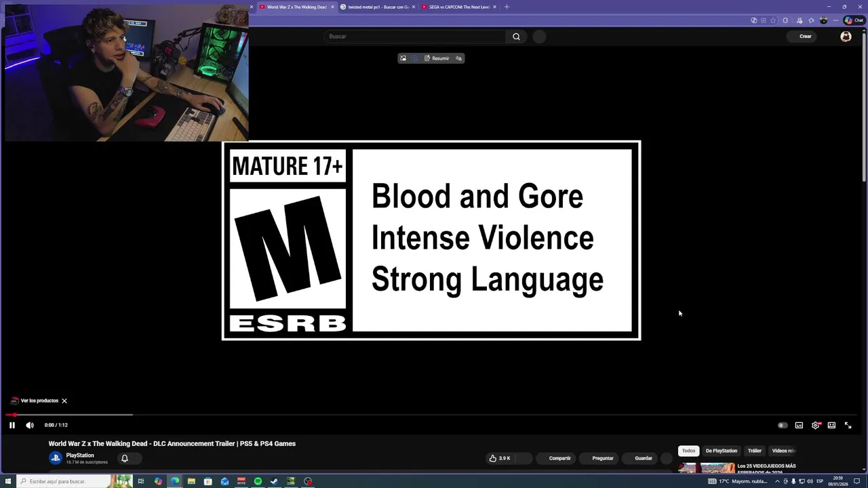
Task: Close the 'twisted metal ps1' tab
Action: coord(414,7)
